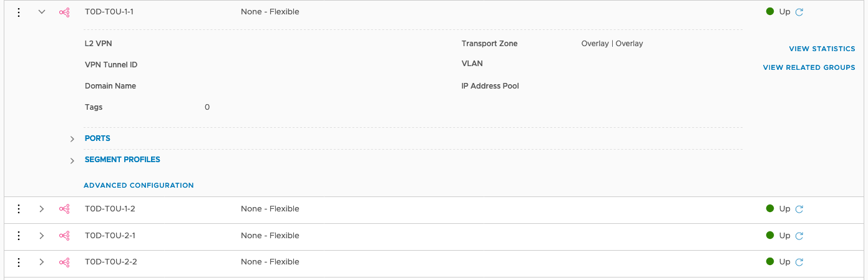Viewport: 868px width, 280px height.
Task: Refresh the status of segment T0D-T0U-1-2
Action: 799,209
